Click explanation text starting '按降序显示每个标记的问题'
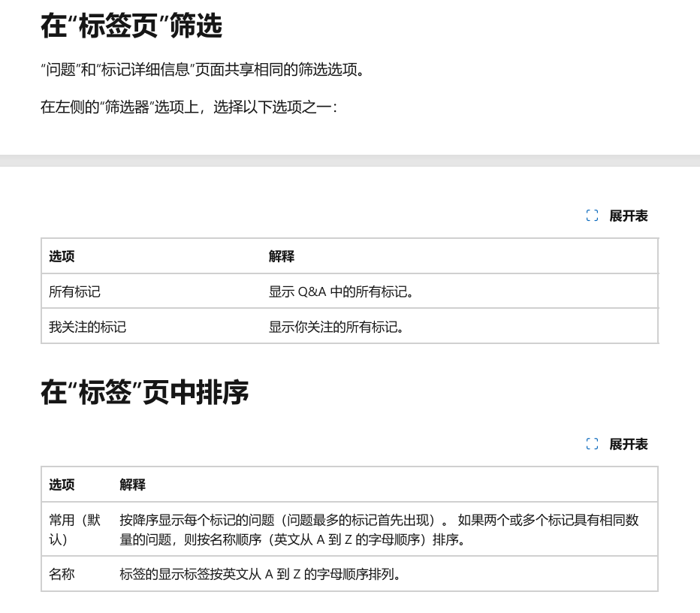Image resolution: width=700 pixels, height=613 pixels. click(379, 530)
